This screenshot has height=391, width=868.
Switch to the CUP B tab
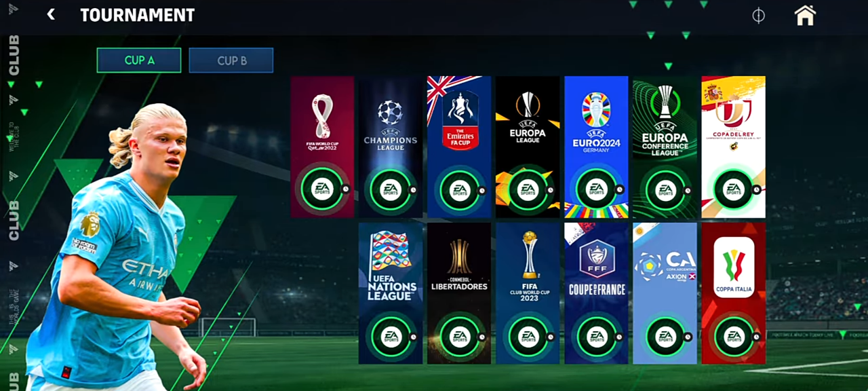tap(231, 60)
